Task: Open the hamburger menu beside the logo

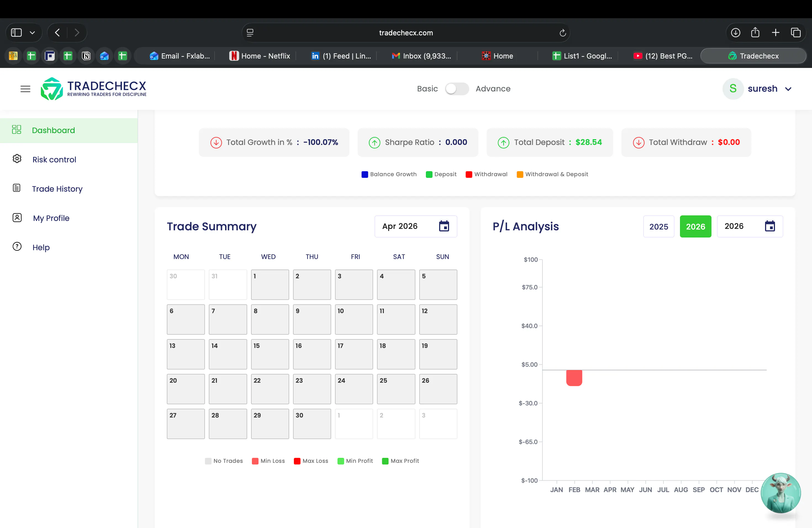Action: tap(25, 89)
